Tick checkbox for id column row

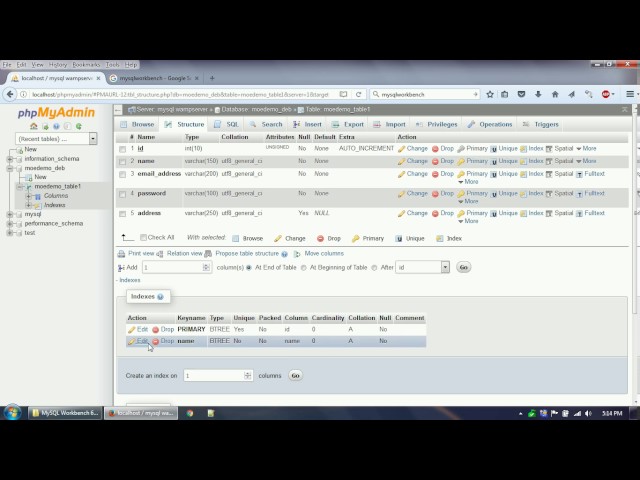pos(122,149)
